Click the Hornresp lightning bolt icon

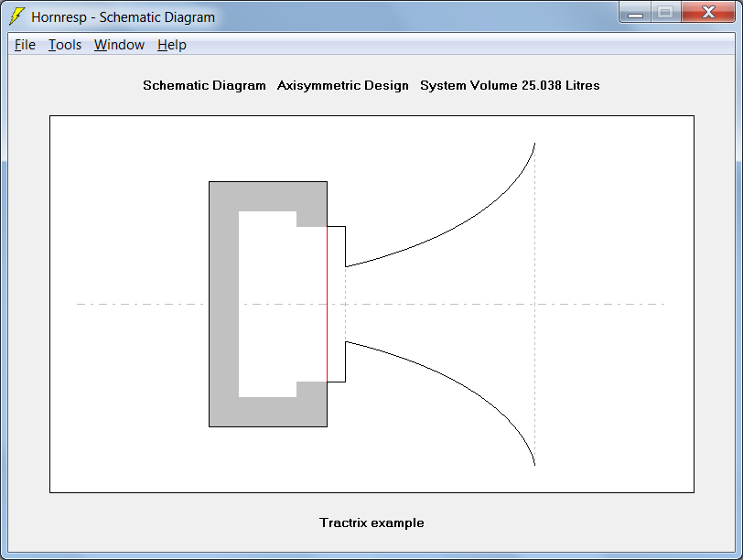tap(16, 16)
